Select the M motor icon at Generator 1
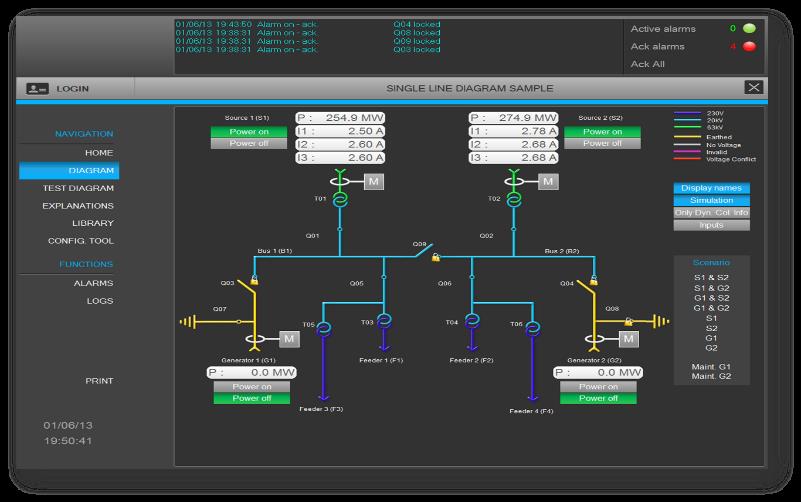This screenshot has height=502, width=801. pyautogui.click(x=289, y=339)
